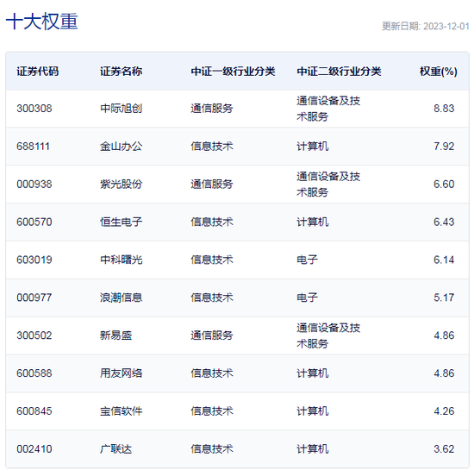Select 计算机 in the 恒生电子 row
This screenshot has height=476, width=474.
(313, 222)
